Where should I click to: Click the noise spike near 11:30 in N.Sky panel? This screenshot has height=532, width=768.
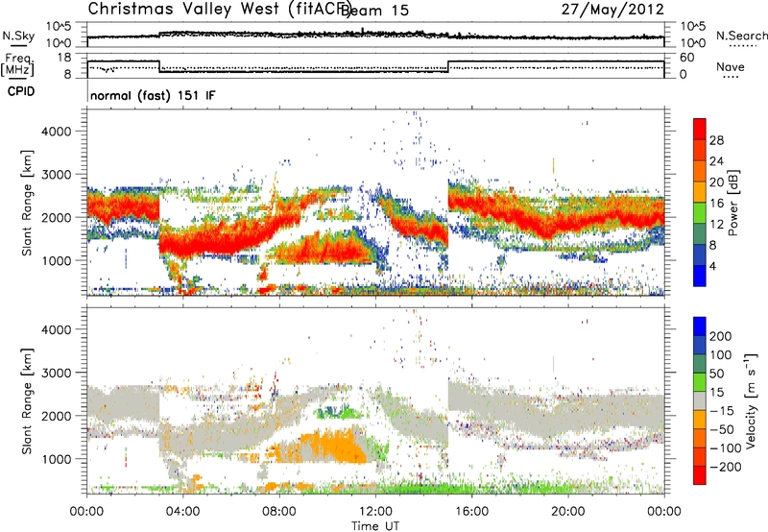pos(363,31)
